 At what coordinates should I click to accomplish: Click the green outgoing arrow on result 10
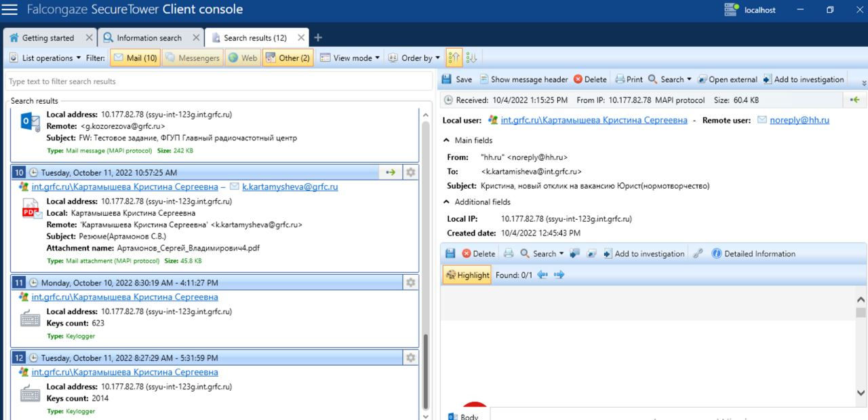pos(391,172)
